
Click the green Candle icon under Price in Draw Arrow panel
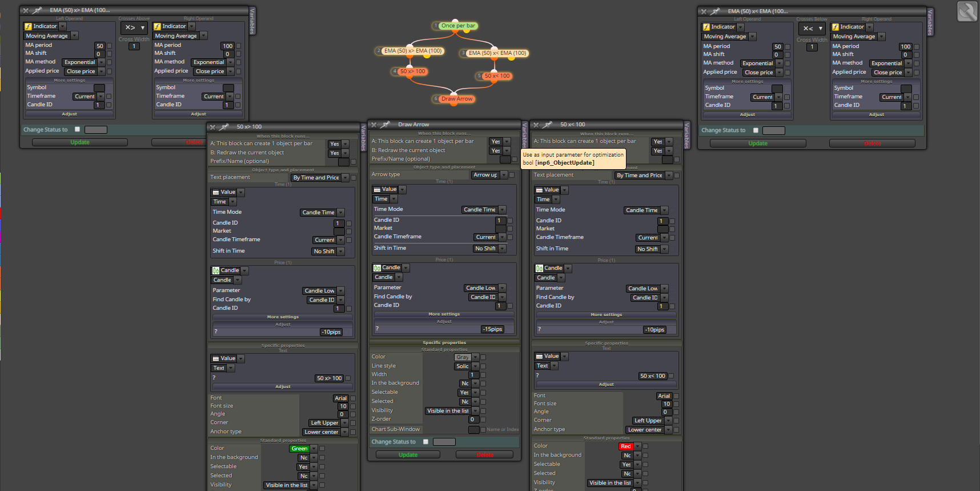[x=377, y=268]
